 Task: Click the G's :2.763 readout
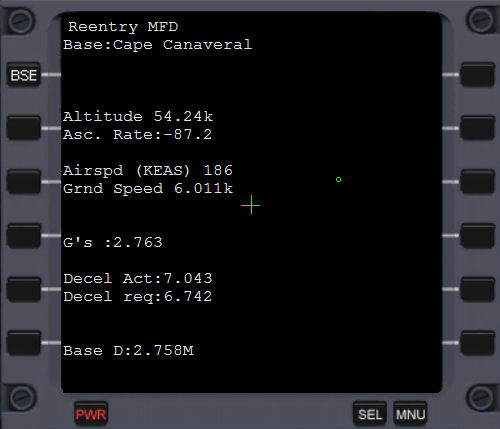point(113,242)
